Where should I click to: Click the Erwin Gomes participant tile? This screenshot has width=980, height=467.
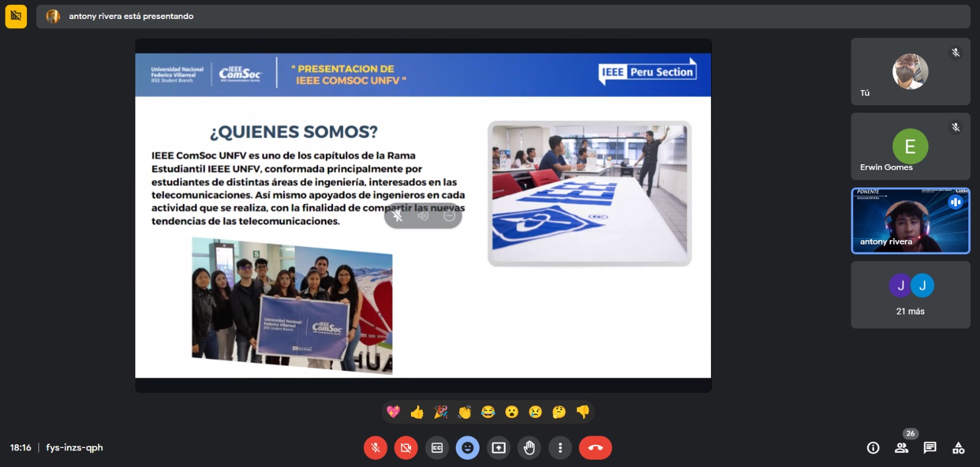910,146
